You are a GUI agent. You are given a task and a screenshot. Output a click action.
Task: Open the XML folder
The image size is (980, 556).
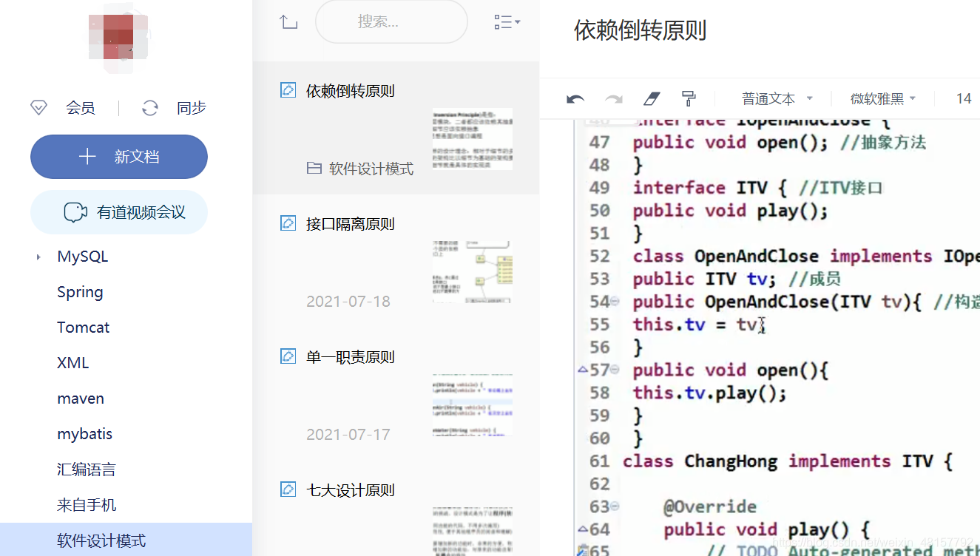point(72,363)
